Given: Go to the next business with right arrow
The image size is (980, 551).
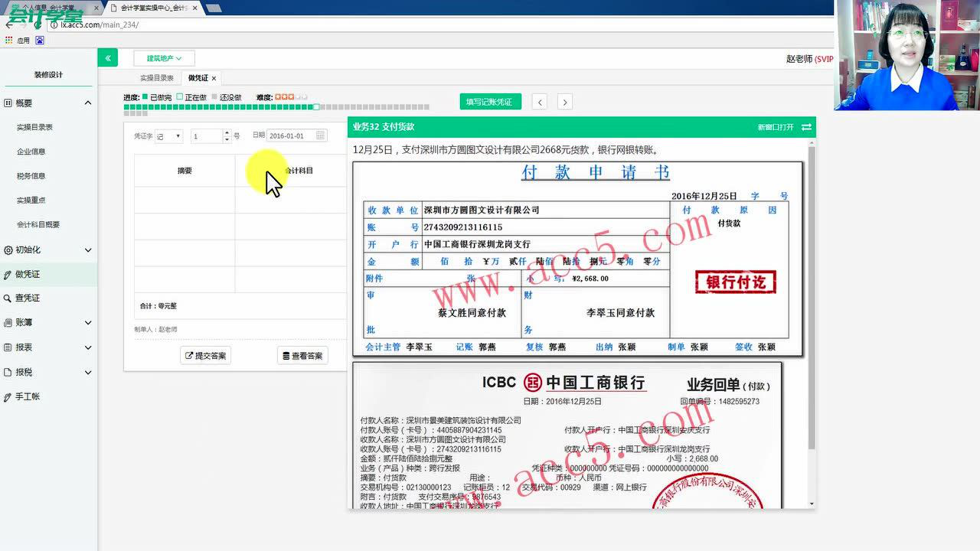Looking at the screenshot, I should point(565,102).
